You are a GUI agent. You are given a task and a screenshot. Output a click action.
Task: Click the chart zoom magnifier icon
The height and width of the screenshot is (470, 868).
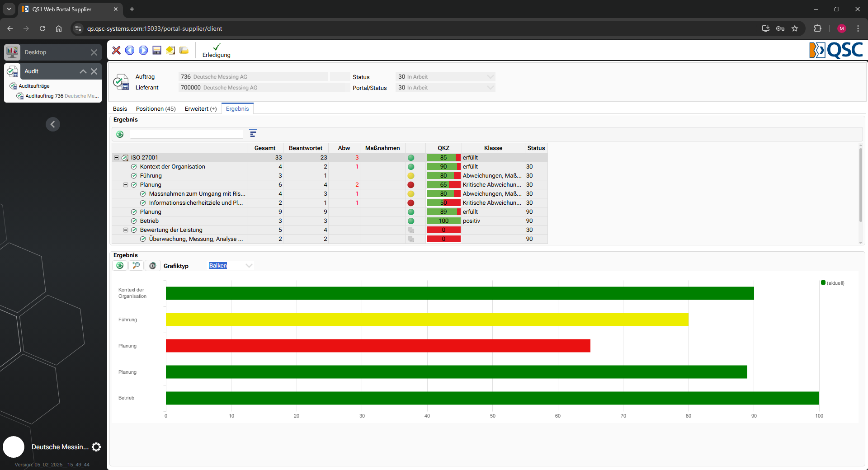click(x=136, y=266)
